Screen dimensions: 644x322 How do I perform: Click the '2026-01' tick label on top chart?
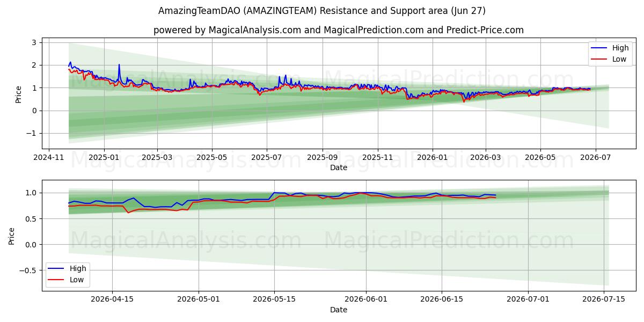[432, 158]
